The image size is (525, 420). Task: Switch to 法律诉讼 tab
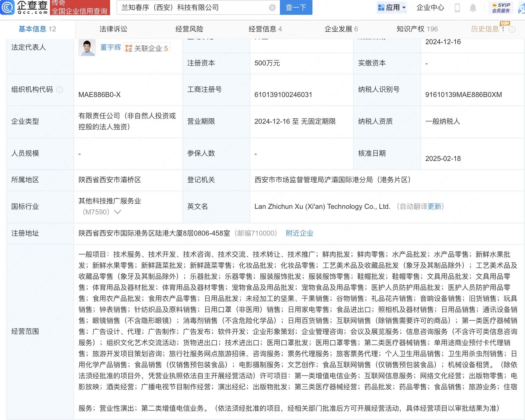tap(113, 29)
